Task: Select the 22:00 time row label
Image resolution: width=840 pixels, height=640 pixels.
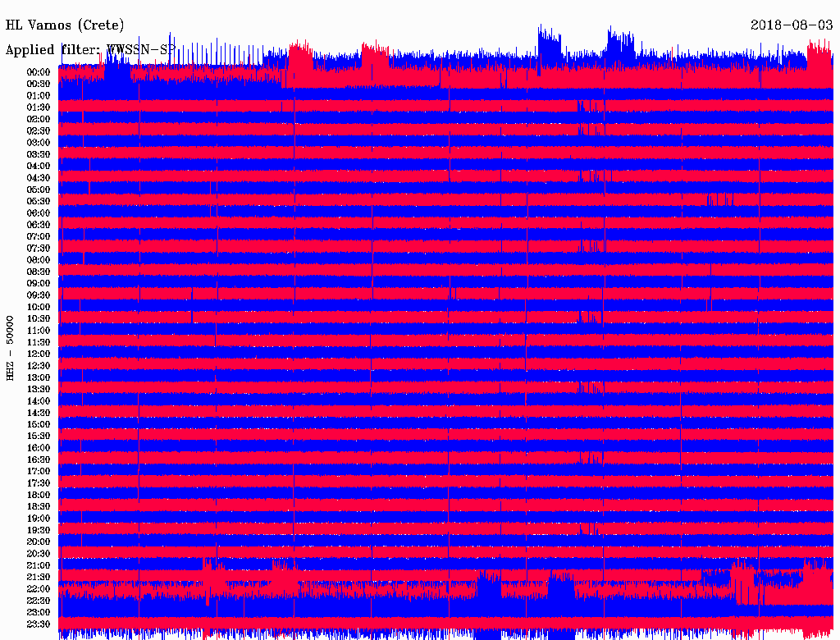Action: 39,588
